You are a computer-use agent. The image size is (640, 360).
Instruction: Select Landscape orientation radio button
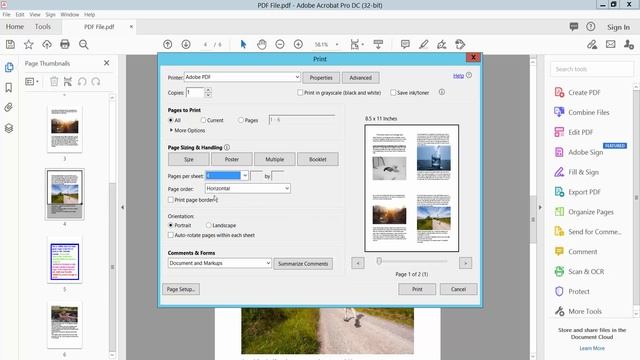coord(209,225)
